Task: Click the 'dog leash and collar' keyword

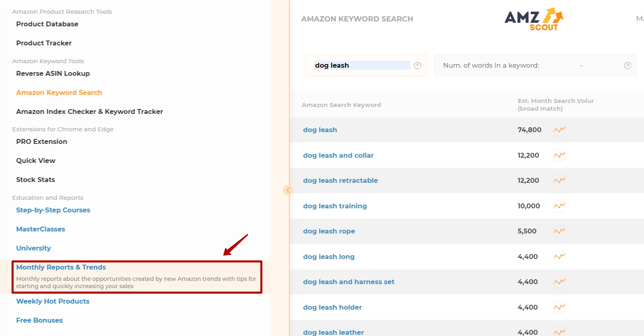Action: (x=338, y=155)
